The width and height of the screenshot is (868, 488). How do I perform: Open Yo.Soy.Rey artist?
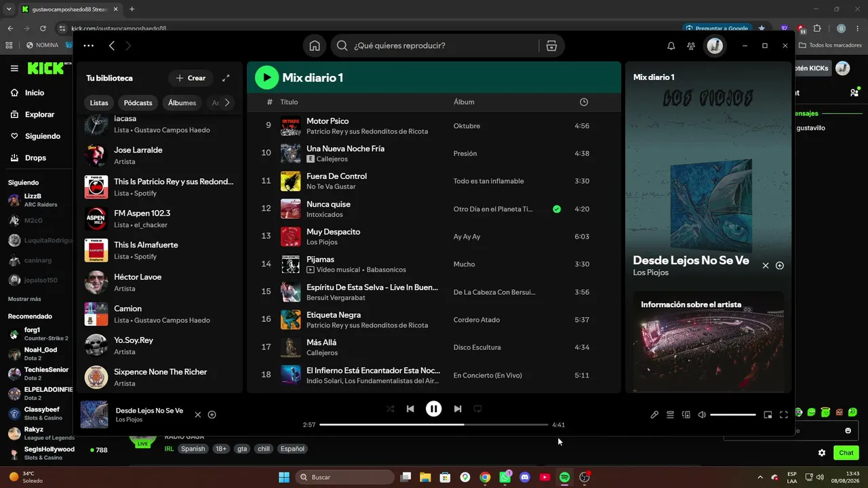(160, 346)
